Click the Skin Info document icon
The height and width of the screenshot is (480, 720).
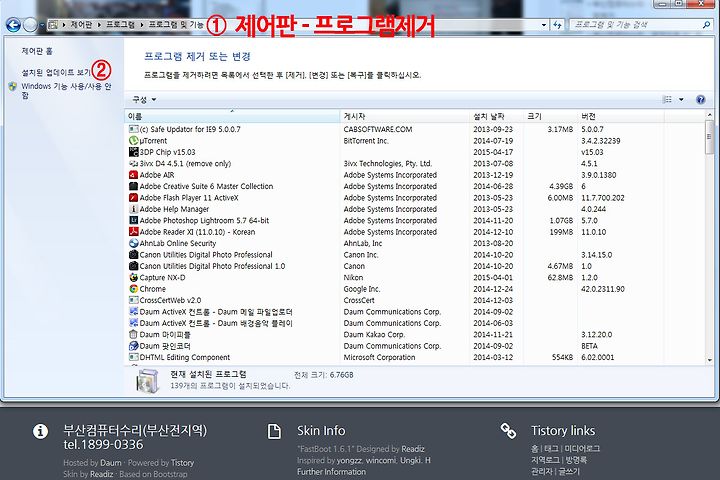(274, 431)
